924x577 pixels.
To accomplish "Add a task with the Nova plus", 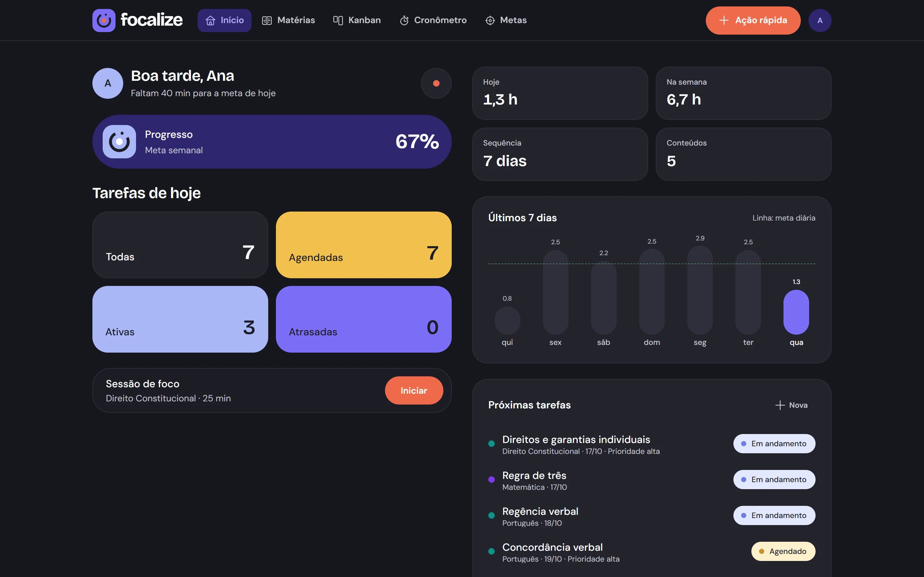I will pos(791,405).
